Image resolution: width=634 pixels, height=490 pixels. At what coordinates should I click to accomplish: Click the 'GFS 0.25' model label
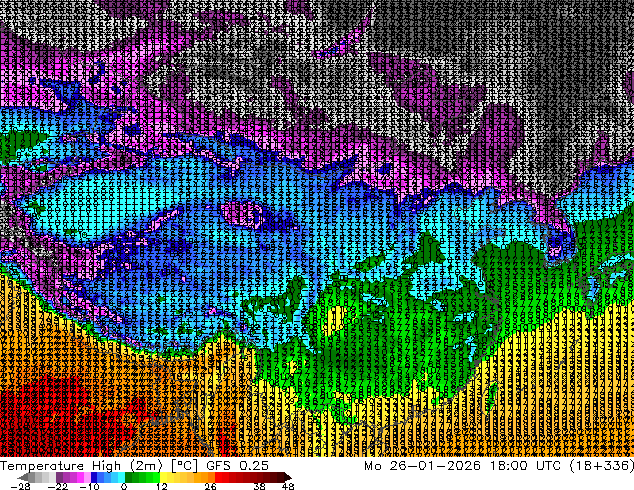coord(237,466)
